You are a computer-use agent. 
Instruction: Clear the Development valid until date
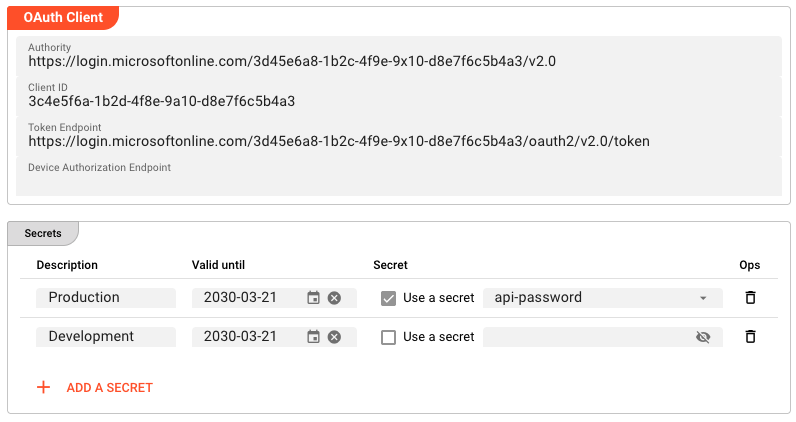[334, 337]
